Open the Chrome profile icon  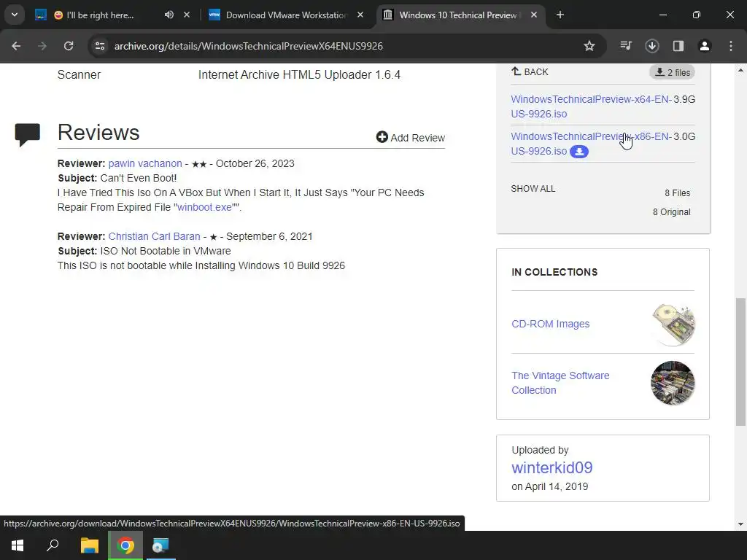point(705,46)
